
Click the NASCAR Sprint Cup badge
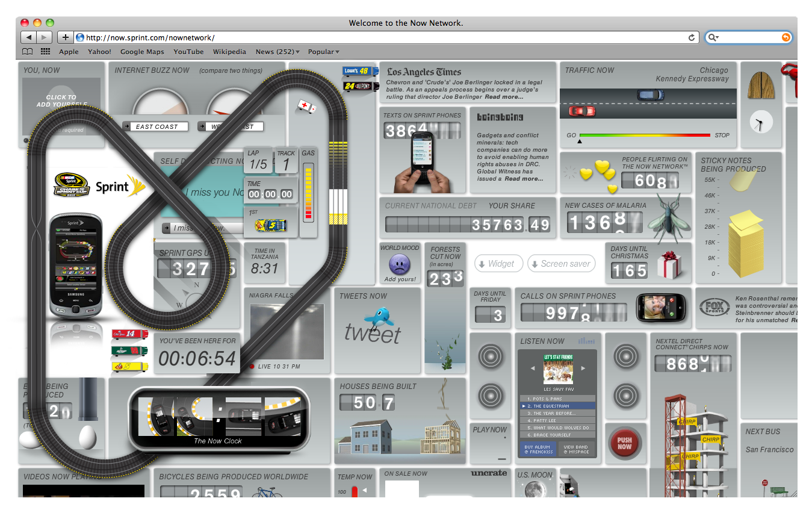click(71, 184)
